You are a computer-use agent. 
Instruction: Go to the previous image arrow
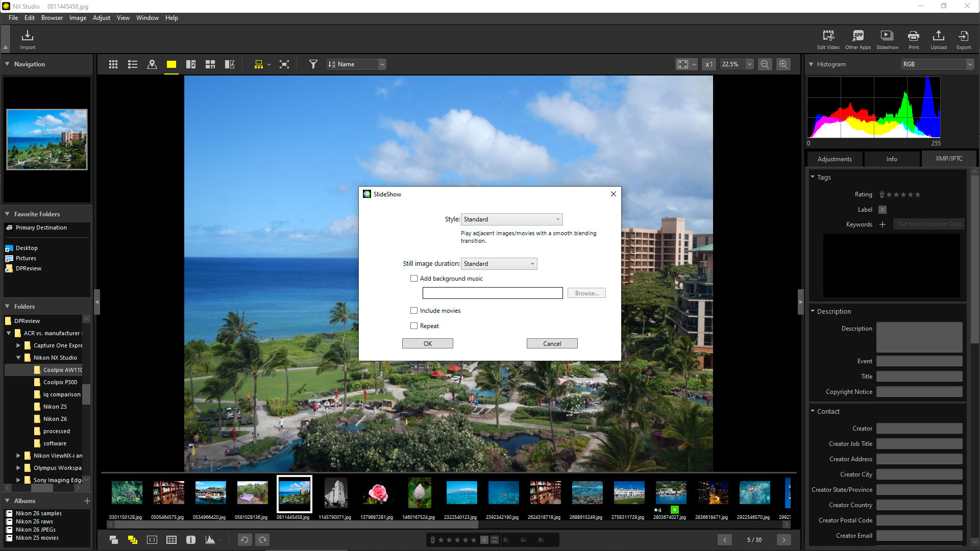[725, 540]
